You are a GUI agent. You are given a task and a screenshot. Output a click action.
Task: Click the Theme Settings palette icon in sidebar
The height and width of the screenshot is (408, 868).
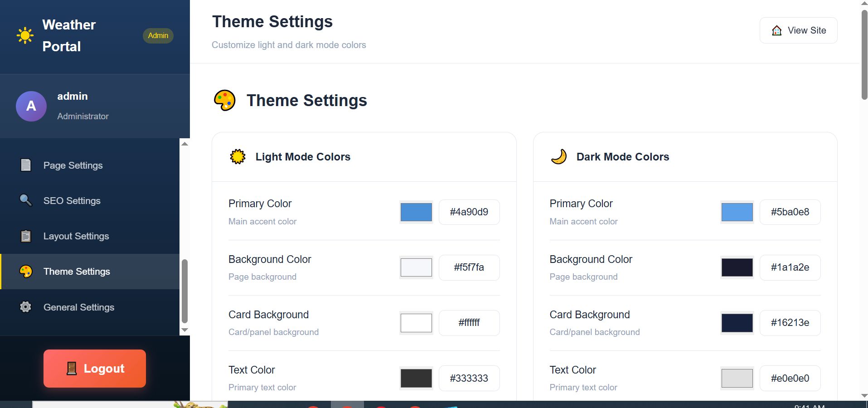[x=26, y=272]
